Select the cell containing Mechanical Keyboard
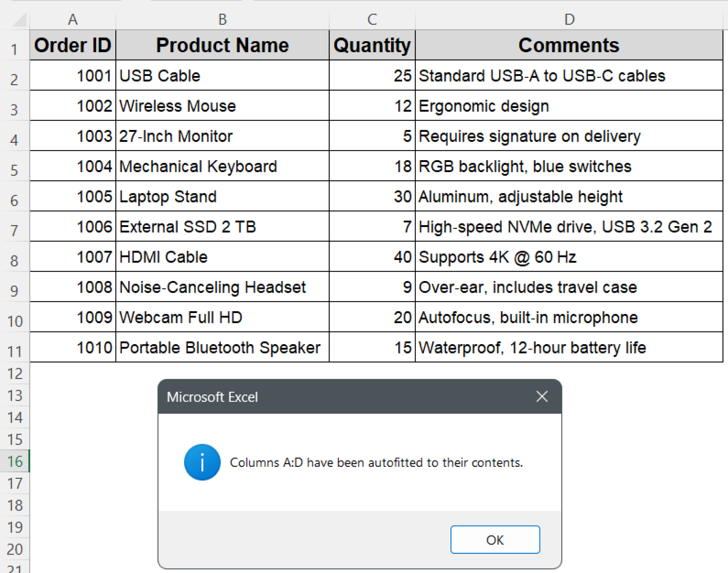The width and height of the screenshot is (728, 573). click(x=223, y=166)
